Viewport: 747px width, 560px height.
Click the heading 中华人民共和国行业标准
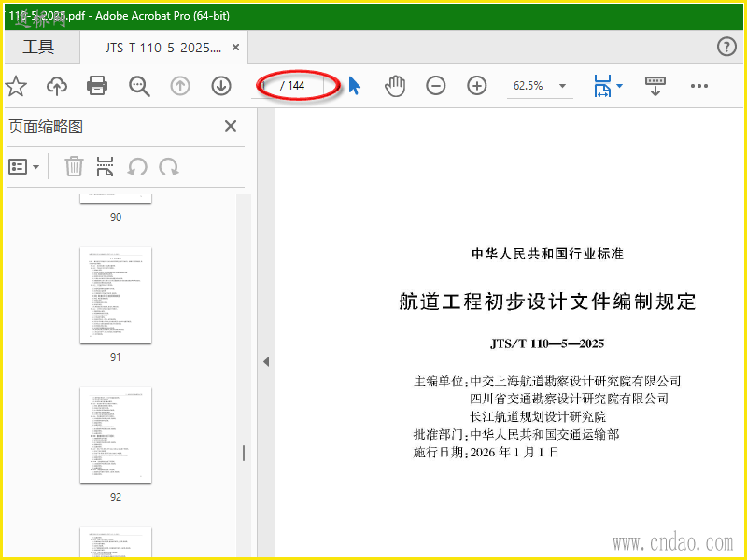[547, 254]
